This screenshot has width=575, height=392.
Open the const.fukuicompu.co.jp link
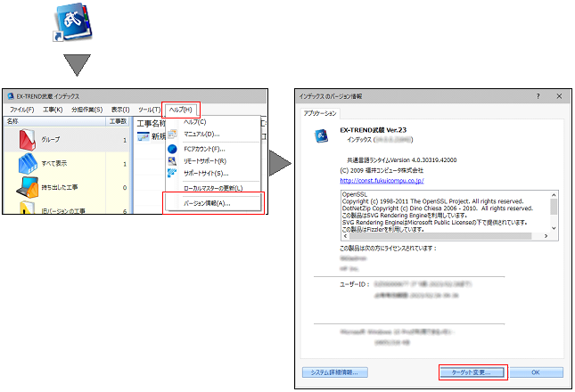[382, 181]
